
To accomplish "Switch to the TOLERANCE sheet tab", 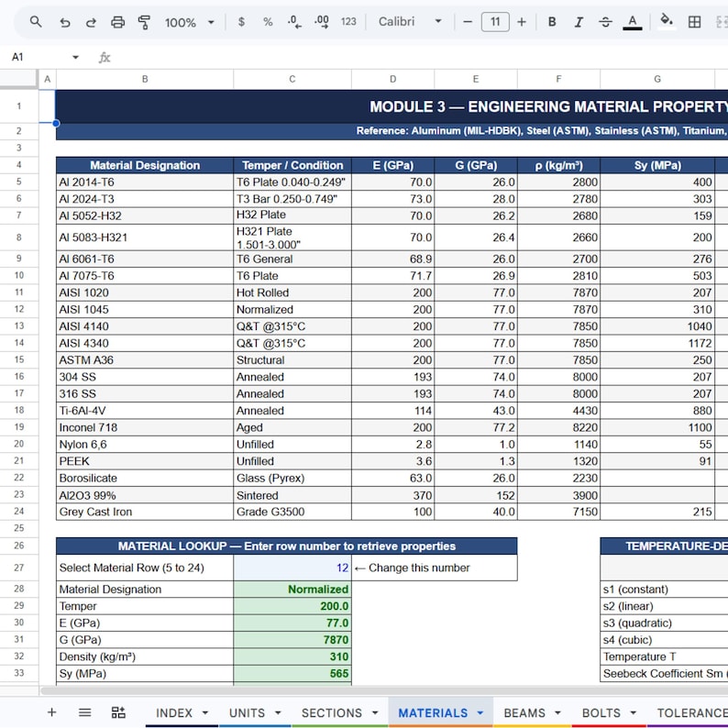I will click(692, 712).
